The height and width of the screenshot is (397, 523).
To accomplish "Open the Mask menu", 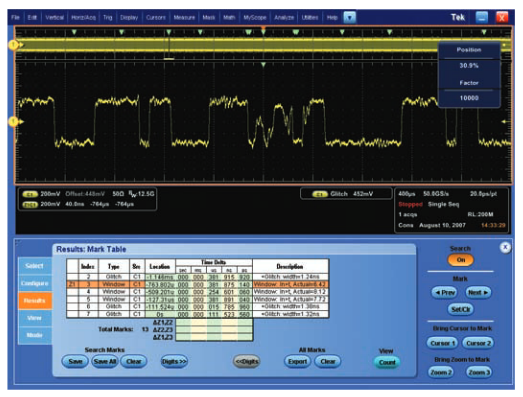I will click(209, 17).
